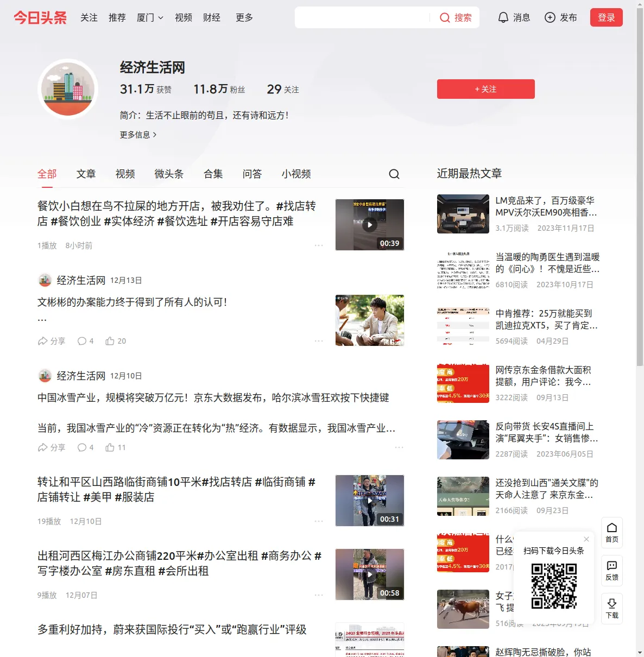Open the 更多 navigation menu
The width and height of the screenshot is (644, 657).
244,17
